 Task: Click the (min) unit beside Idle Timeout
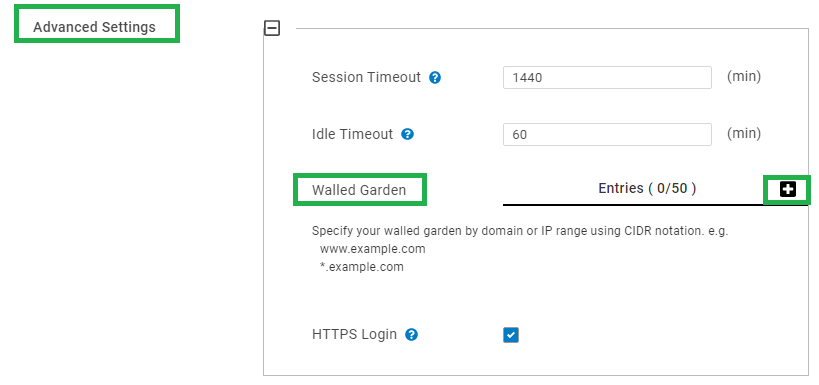[x=744, y=133]
